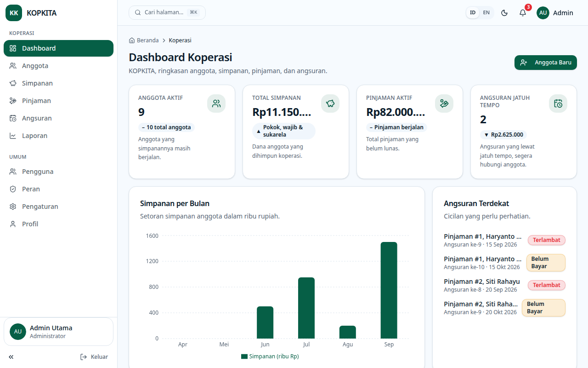Open the Anggota menu item
Viewport: 588px width, 368px height.
point(58,66)
